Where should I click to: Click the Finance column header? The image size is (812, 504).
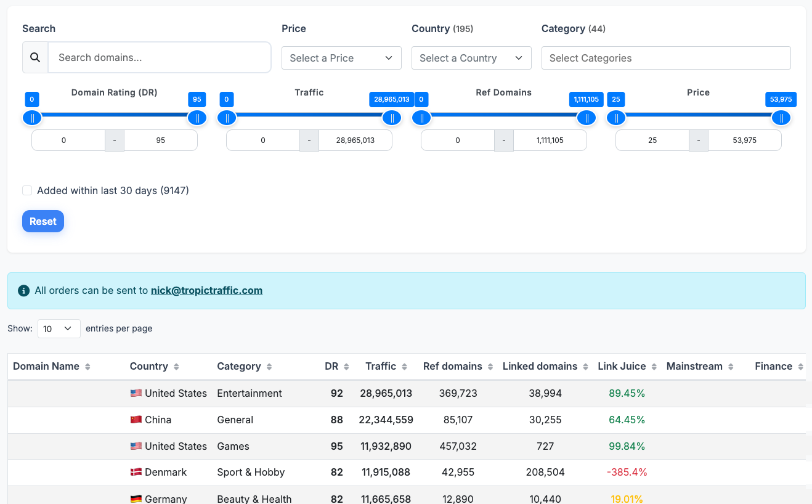pos(773,366)
